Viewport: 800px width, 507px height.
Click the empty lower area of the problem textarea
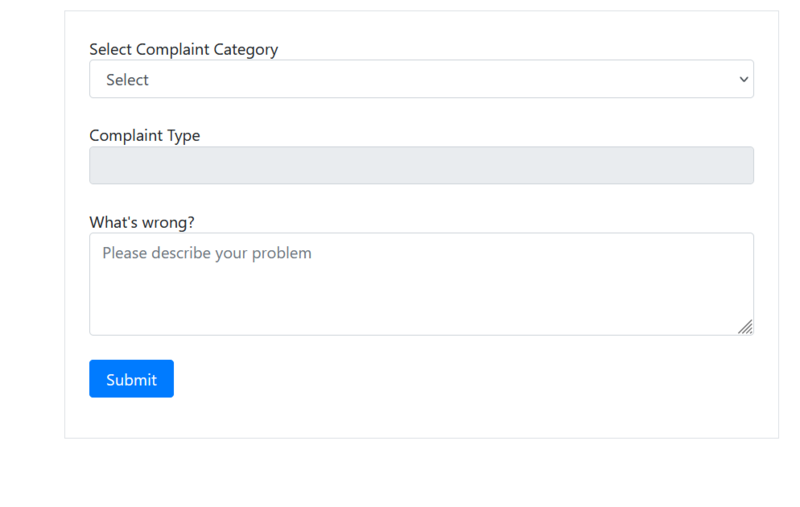(421, 310)
